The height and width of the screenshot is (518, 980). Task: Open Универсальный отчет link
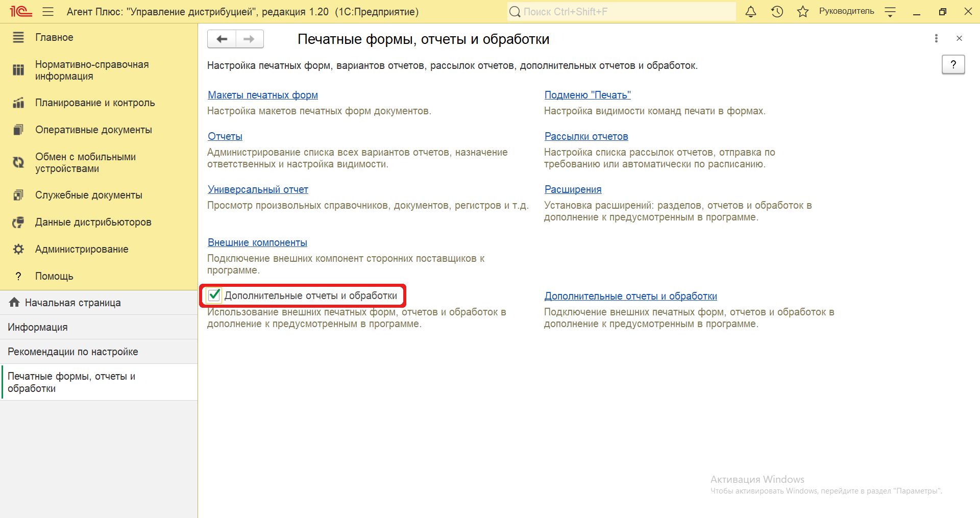tap(258, 189)
